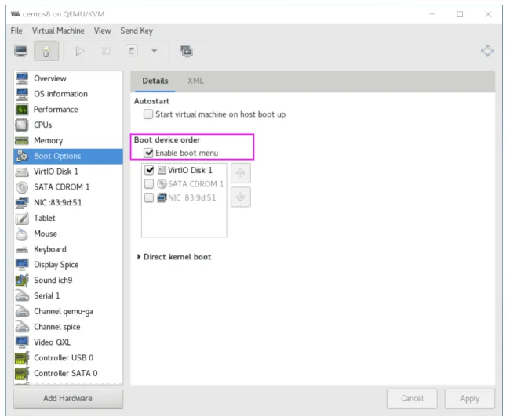Toggle fullscreen view icon
Viewport: 506px width, 420px height.
coord(487,51)
